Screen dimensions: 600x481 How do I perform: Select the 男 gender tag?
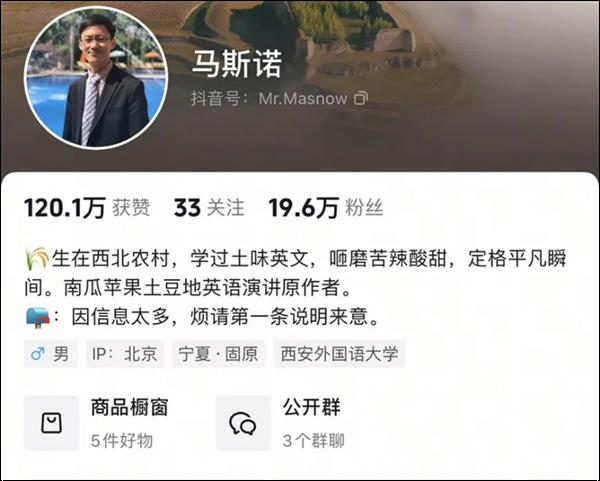coord(51,354)
